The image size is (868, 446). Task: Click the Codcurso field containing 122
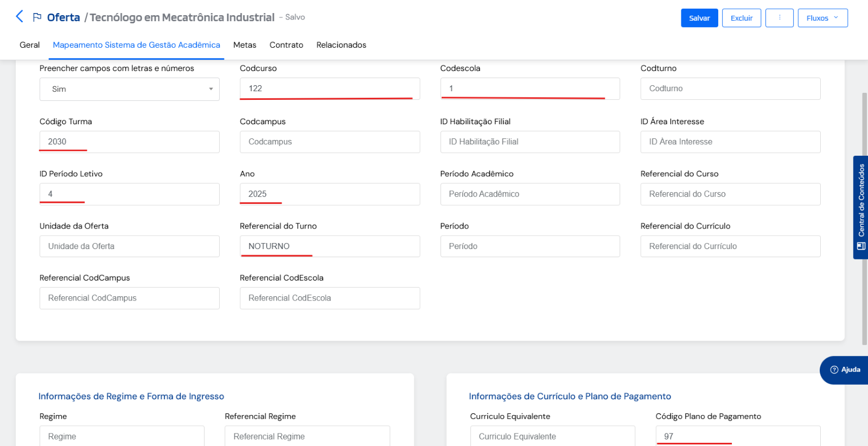330,88
